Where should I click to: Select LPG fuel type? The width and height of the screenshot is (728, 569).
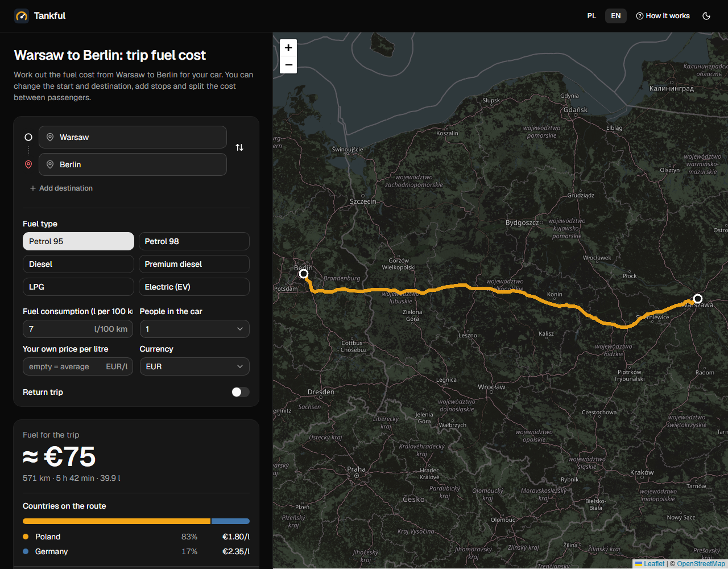[78, 287]
